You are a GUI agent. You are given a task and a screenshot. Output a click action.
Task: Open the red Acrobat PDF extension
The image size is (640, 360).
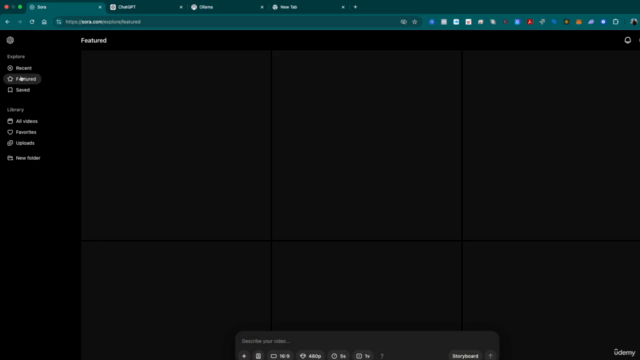(x=530, y=22)
